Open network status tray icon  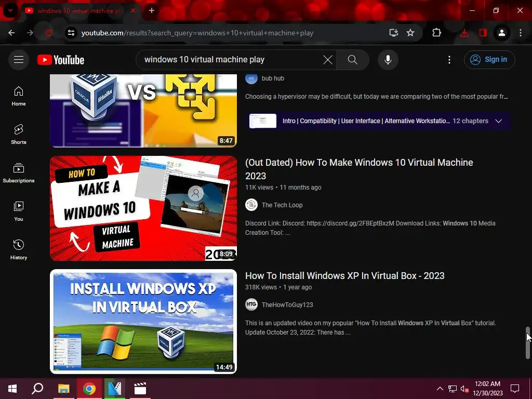coord(453,389)
